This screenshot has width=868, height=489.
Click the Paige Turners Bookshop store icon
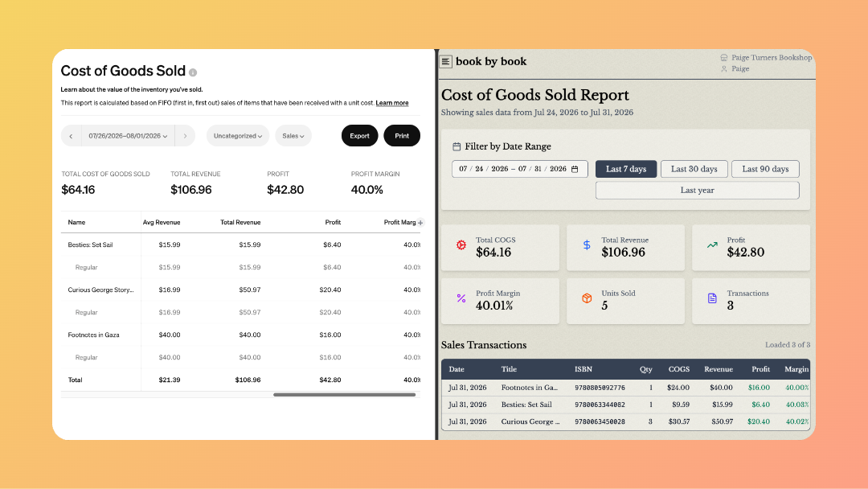tap(723, 58)
